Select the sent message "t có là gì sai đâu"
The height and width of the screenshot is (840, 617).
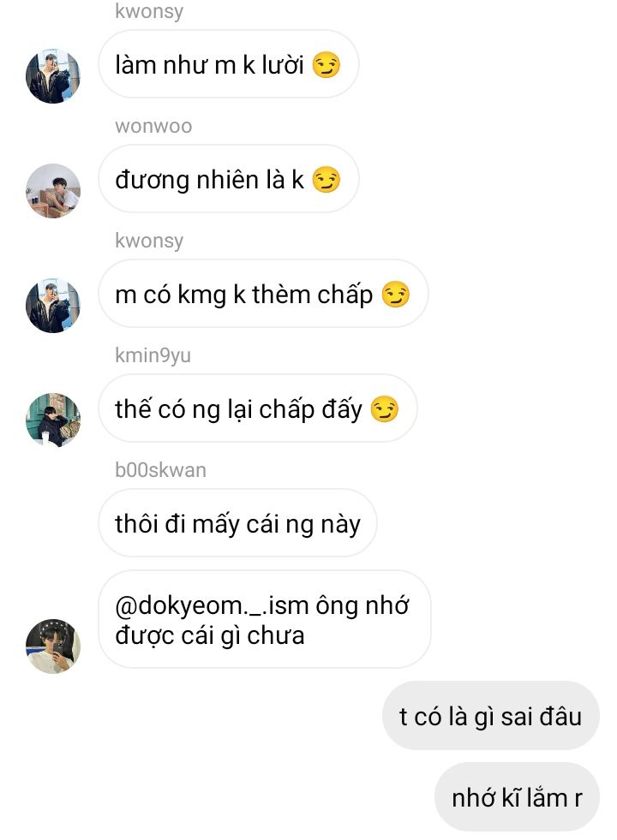490,716
